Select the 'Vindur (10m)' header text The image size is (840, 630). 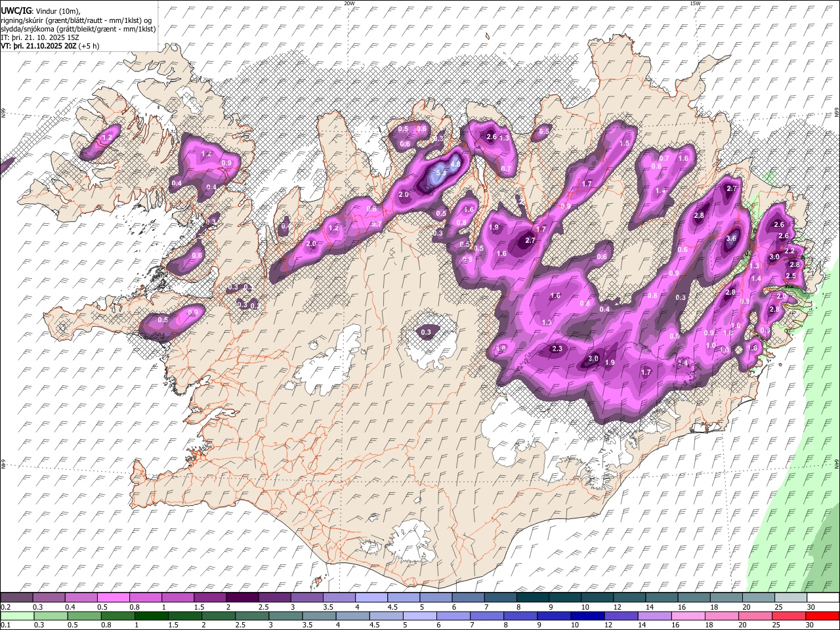(x=58, y=11)
